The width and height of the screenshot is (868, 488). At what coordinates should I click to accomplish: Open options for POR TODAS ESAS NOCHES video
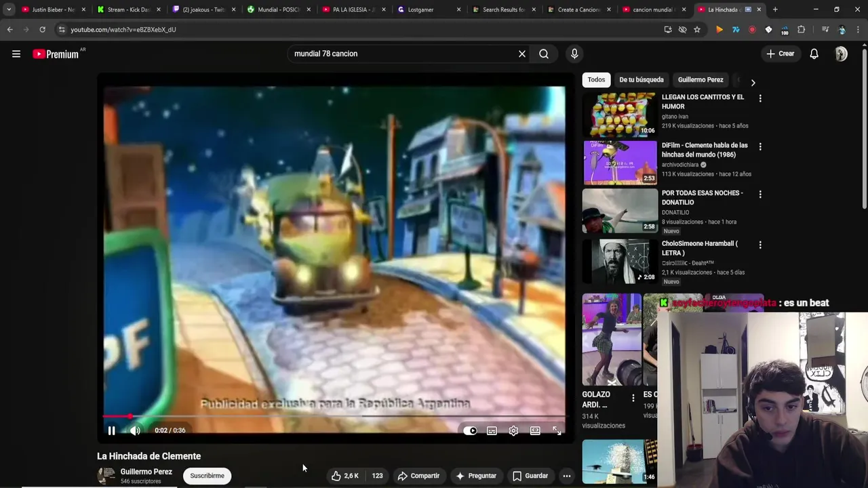(x=760, y=195)
